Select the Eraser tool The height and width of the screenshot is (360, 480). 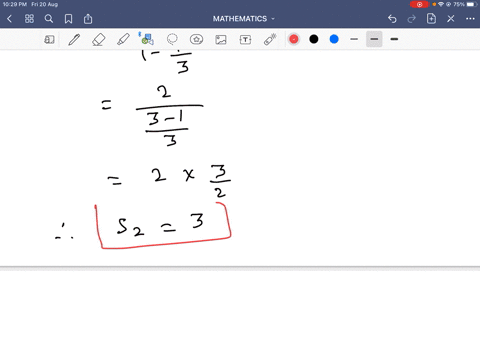(x=99, y=40)
